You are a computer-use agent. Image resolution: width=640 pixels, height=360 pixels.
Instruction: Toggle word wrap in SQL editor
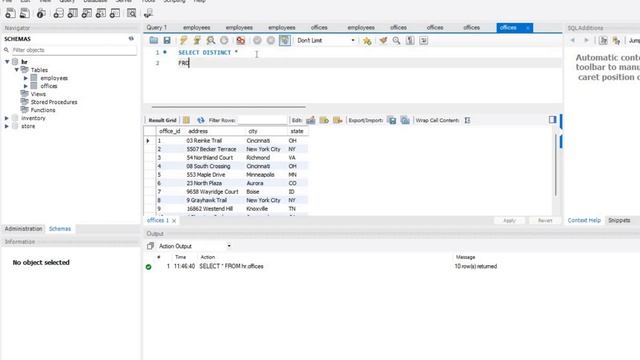[x=424, y=40]
